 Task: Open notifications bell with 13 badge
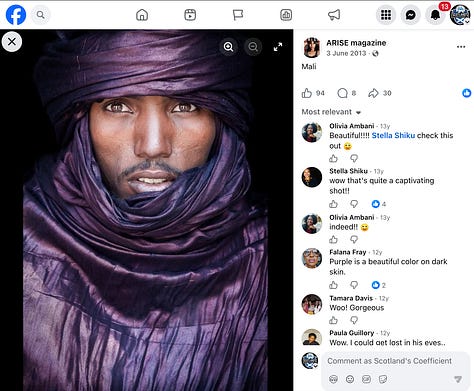(435, 15)
